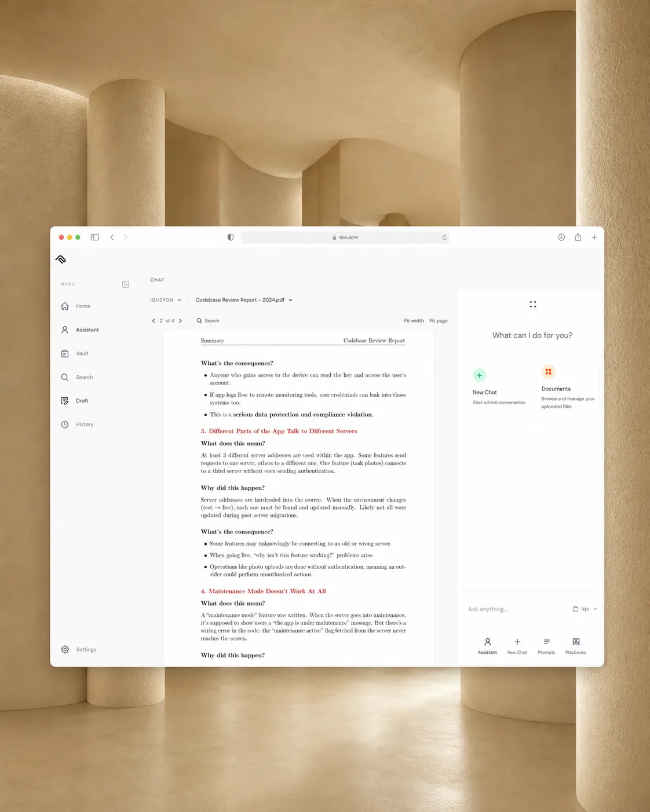Screen dimensions: 650x812
Task: Reload the page
Action: point(444,237)
